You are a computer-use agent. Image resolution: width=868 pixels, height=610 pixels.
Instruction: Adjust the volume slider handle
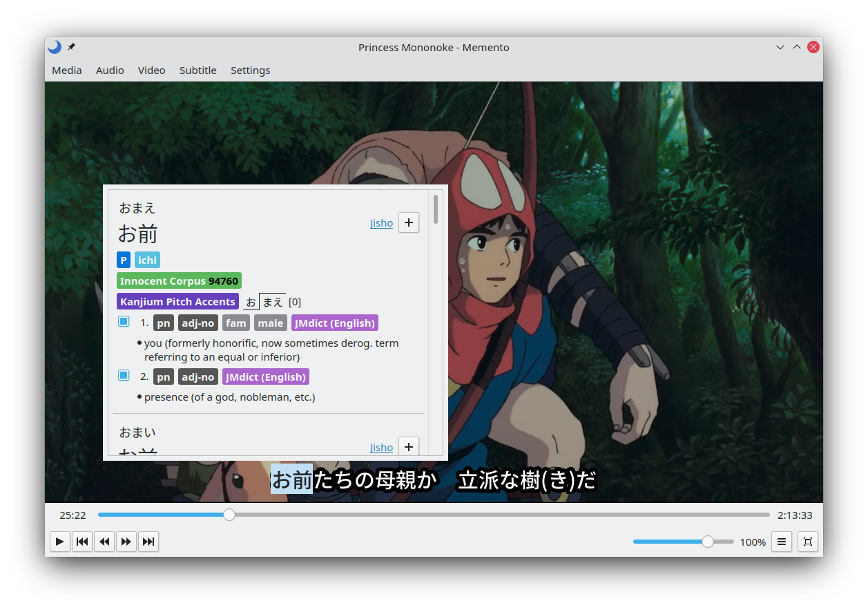[x=708, y=542]
